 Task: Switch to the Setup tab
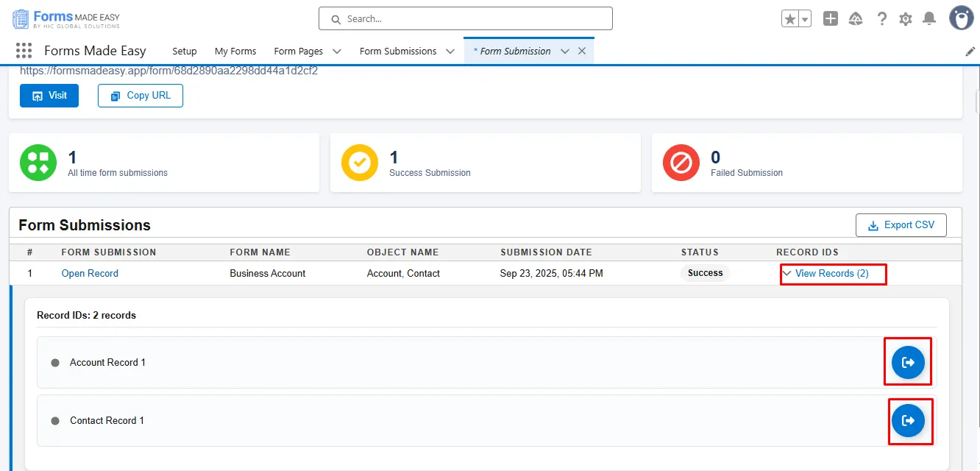[x=185, y=52]
